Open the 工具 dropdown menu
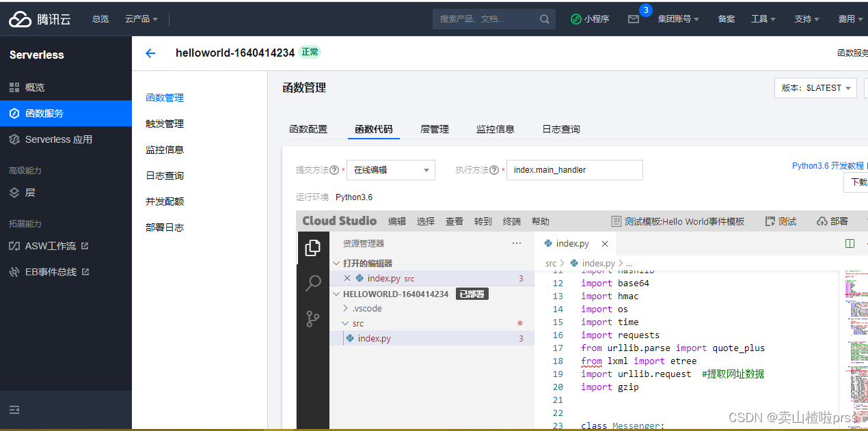 (x=763, y=19)
